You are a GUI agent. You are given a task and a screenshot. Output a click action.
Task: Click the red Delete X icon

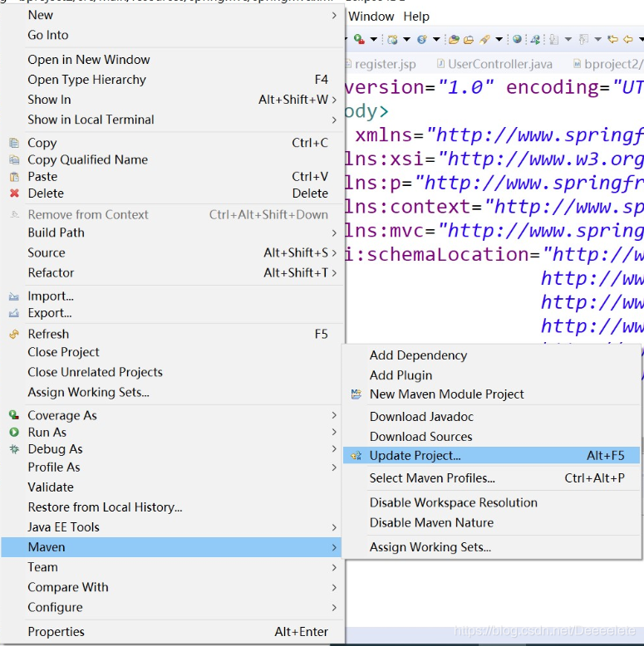[14, 193]
